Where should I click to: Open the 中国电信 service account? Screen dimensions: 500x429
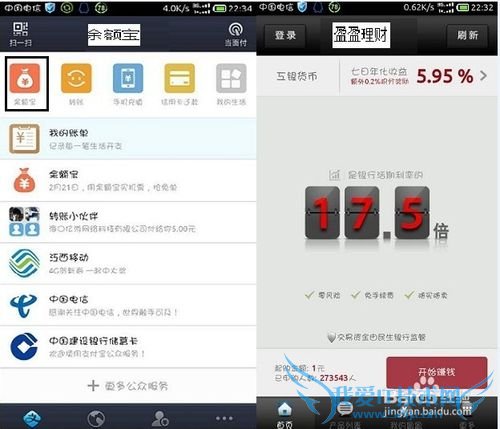(x=128, y=305)
